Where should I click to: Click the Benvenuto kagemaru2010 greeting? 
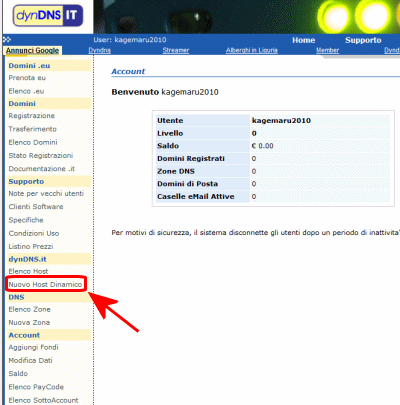(165, 92)
